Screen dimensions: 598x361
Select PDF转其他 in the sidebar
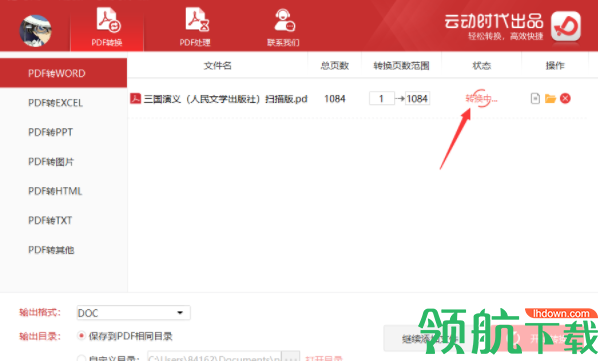coord(51,250)
